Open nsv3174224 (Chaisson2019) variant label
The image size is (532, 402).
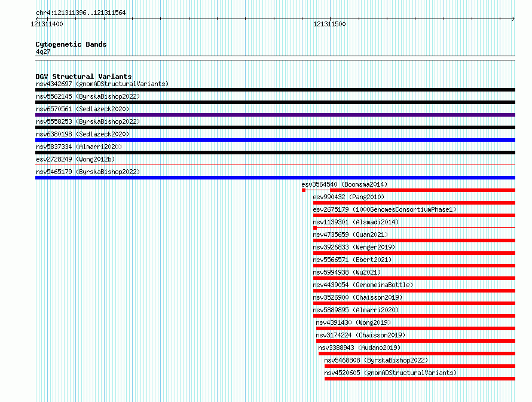click(360, 335)
